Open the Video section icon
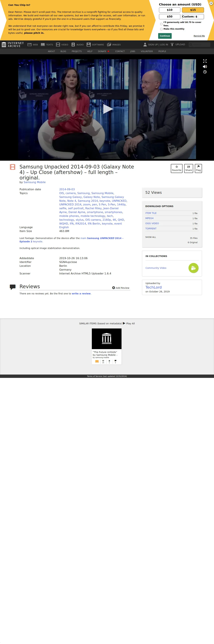This screenshot has height=644, width=214. (x=58, y=45)
